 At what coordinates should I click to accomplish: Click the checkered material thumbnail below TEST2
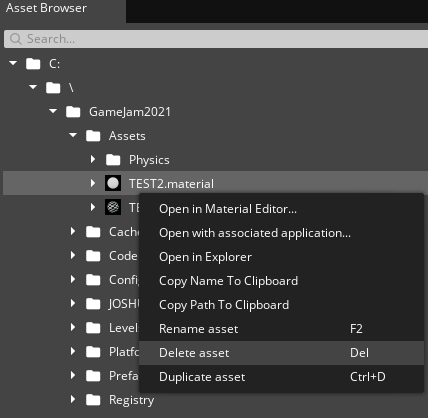pos(113,207)
